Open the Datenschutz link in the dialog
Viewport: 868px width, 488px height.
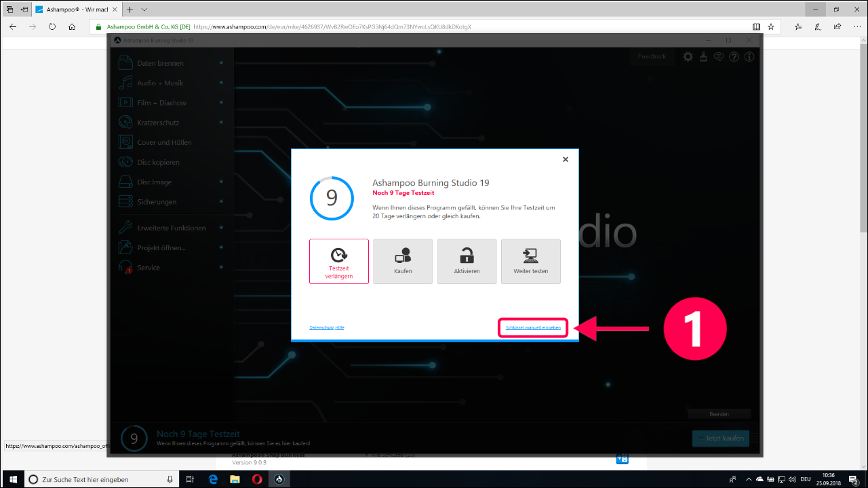321,327
